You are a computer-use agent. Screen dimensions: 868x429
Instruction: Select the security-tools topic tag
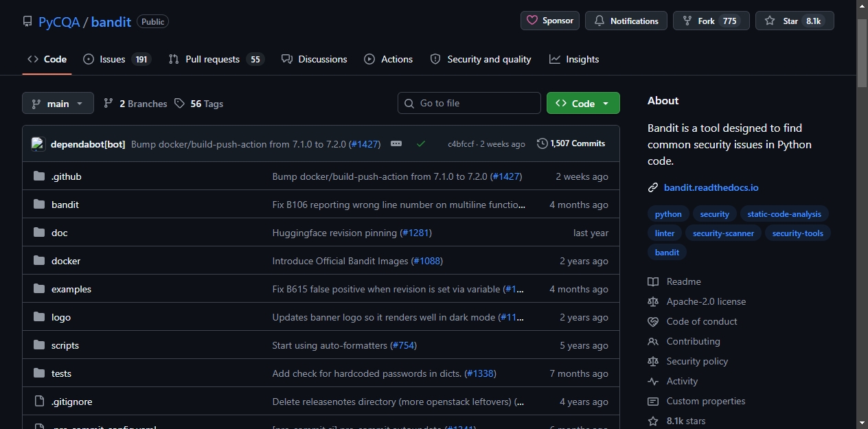[797, 233]
